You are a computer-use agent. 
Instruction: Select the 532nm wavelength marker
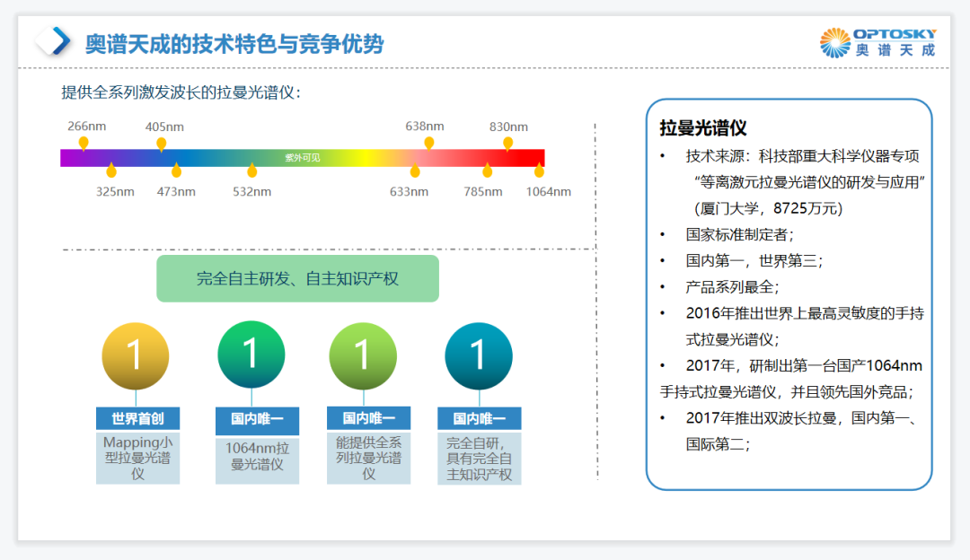point(251,170)
